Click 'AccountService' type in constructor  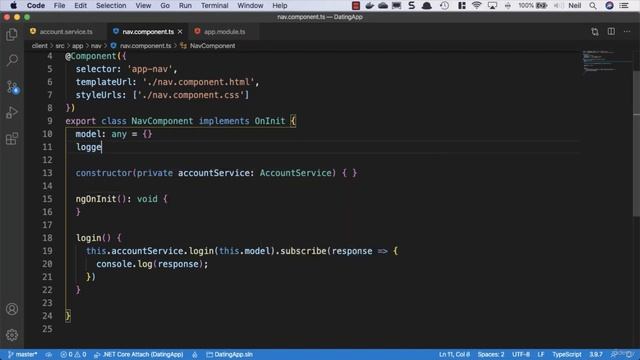coord(296,173)
